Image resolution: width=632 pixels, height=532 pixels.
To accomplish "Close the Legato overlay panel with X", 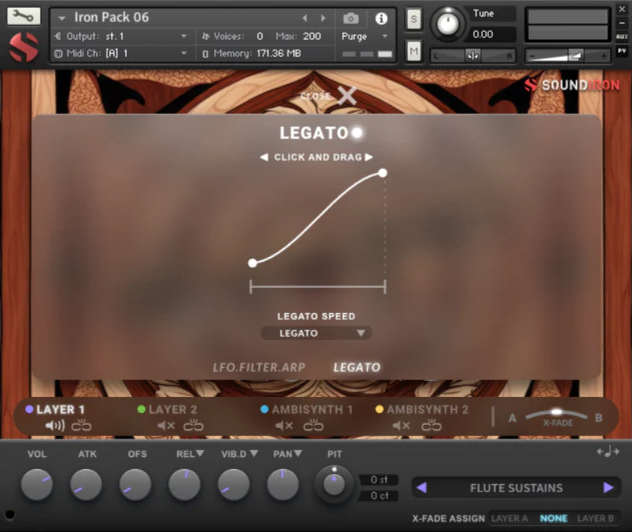I will pyautogui.click(x=346, y=96).
